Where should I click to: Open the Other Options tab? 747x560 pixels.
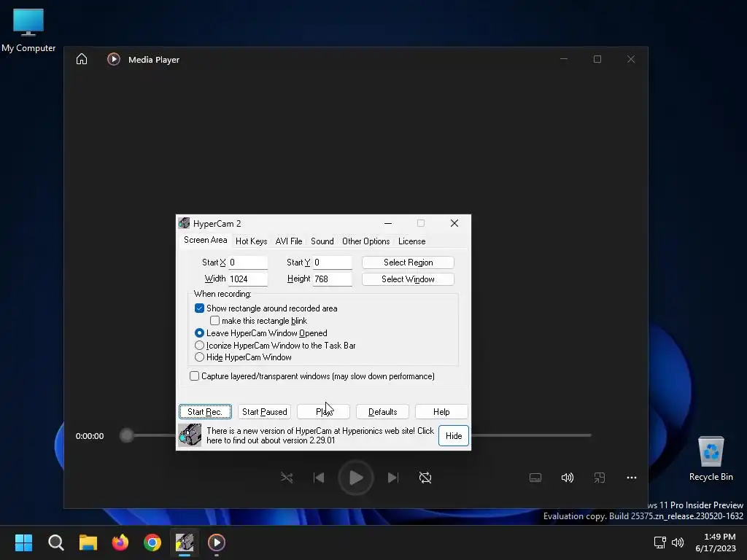coord(366,241)
